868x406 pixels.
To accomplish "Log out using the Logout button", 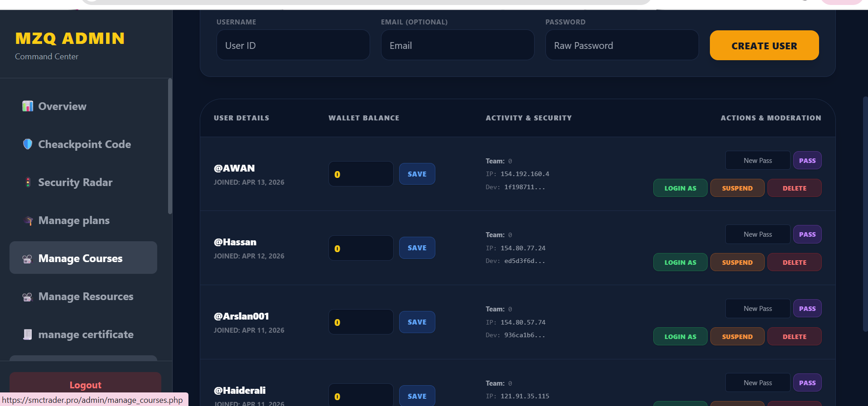I will [x=85, y=384].
